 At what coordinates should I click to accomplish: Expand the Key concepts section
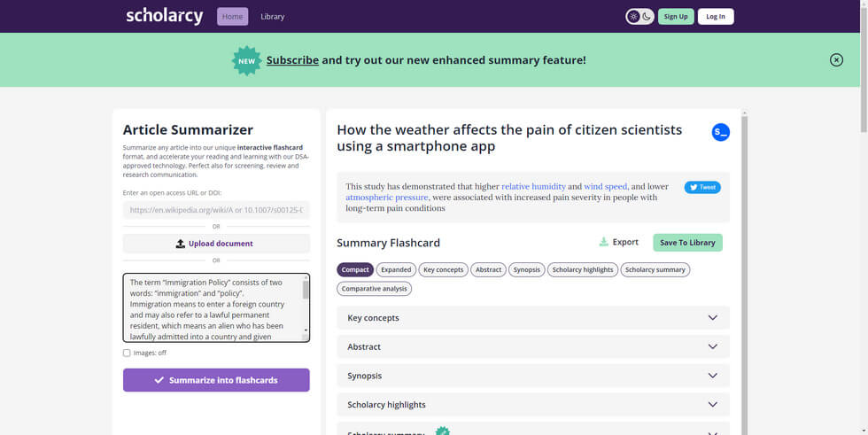533,318
